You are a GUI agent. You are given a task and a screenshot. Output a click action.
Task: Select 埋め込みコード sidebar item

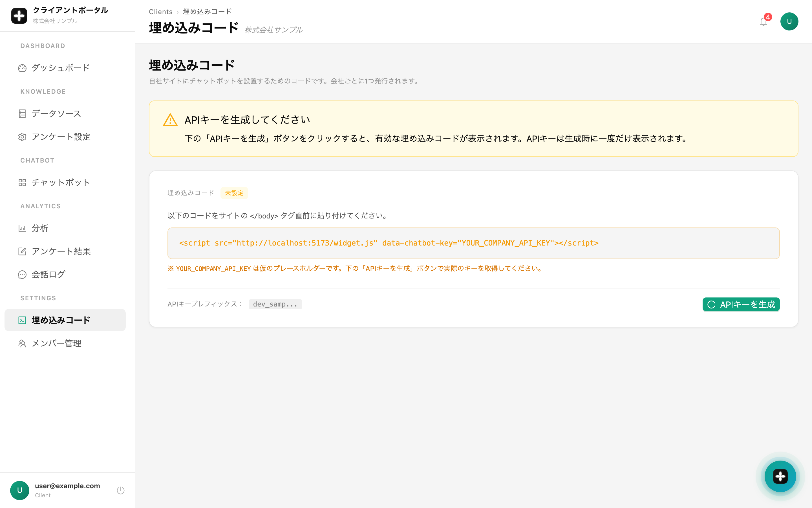point(65,320)
